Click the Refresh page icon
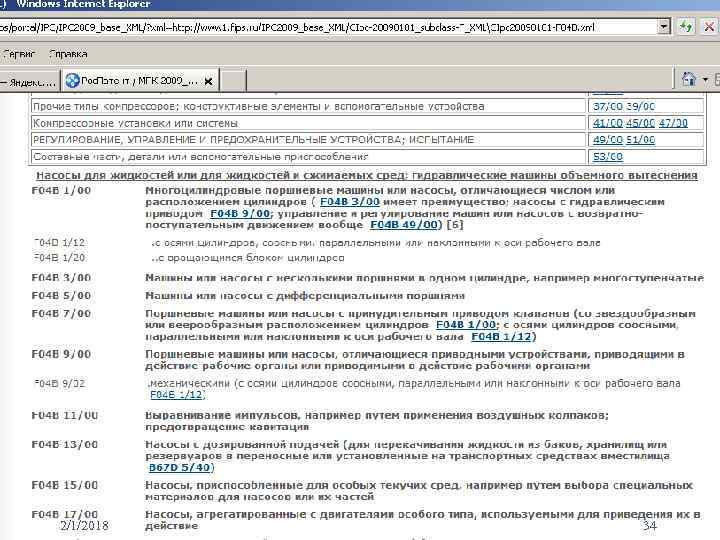This screenshot has height=540, width=720. 686,27
